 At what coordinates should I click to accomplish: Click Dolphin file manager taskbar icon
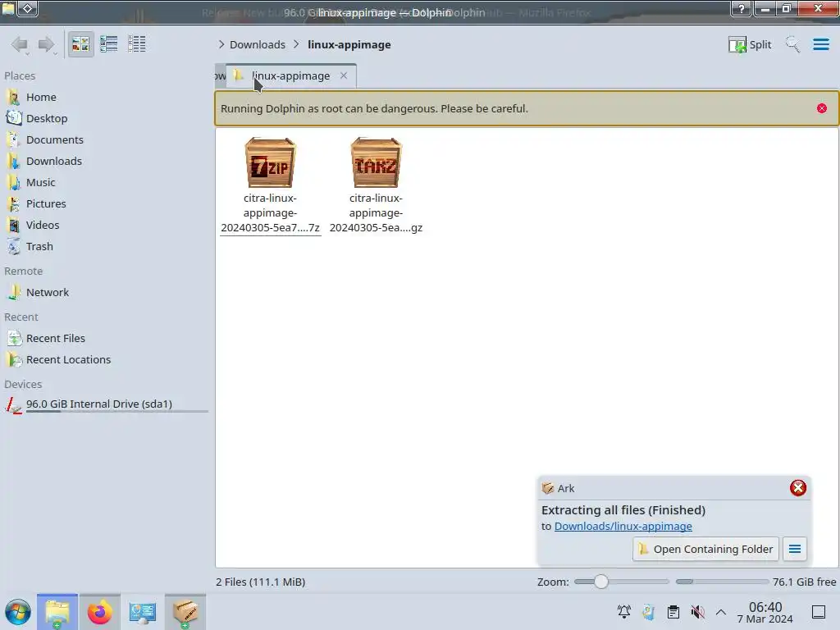click(57, 612)
